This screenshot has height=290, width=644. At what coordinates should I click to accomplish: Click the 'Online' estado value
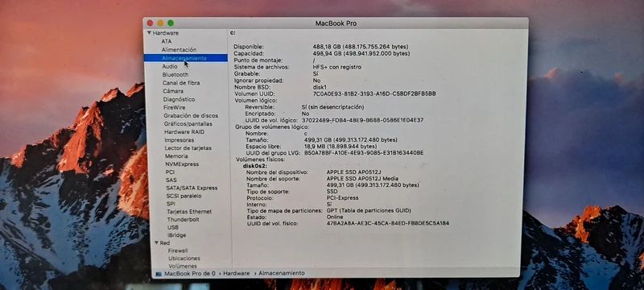335,217
